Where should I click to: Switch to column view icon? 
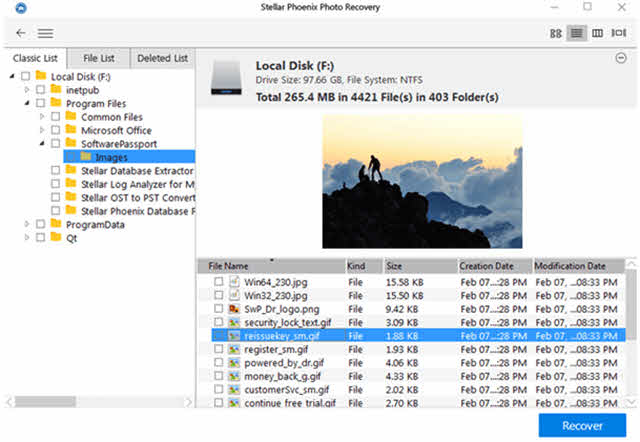pyautogui.click(x=598, y=33)
